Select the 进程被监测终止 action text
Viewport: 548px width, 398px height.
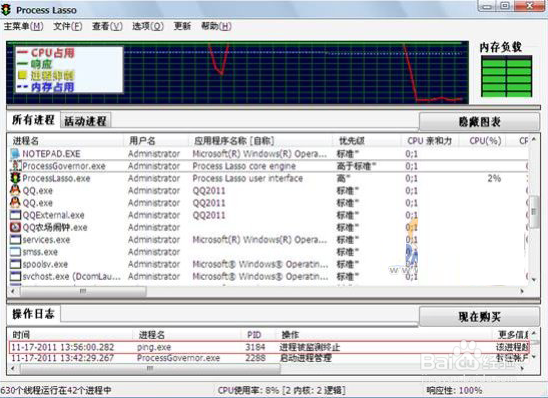click(x=309, y=347)
